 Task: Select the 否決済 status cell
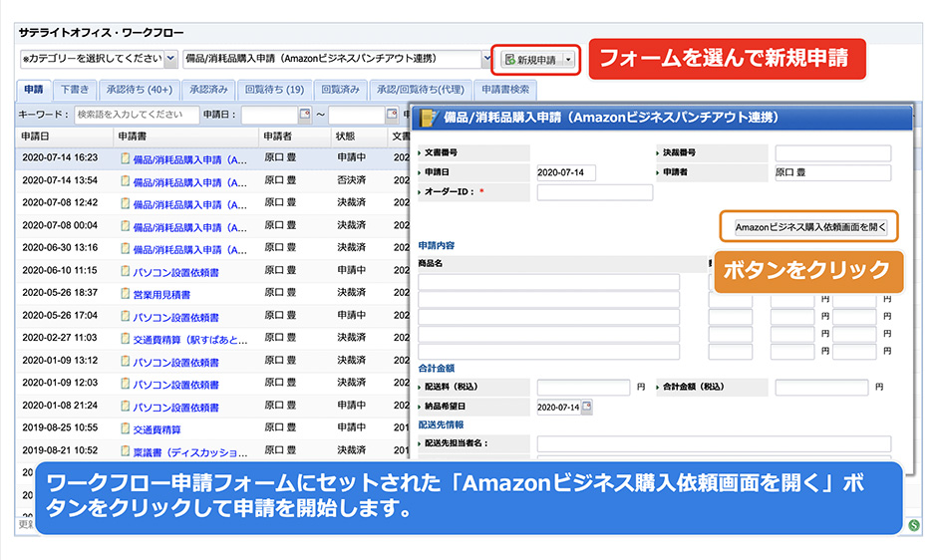[x=351, y=180]
